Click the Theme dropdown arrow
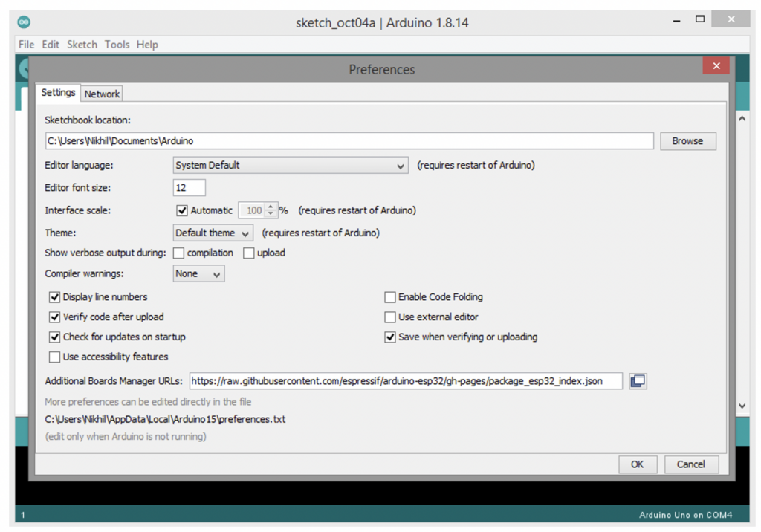Viewport: 761px width, 532px height. [x=245, y=233]
